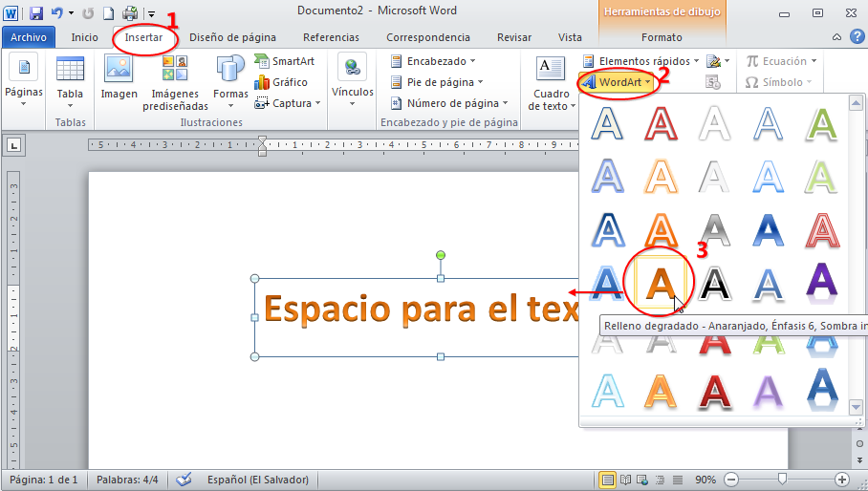The width and height of the screenshot is (868, 491).
Task: Open the Encabezado header dropdown
Action: (433, 61)
